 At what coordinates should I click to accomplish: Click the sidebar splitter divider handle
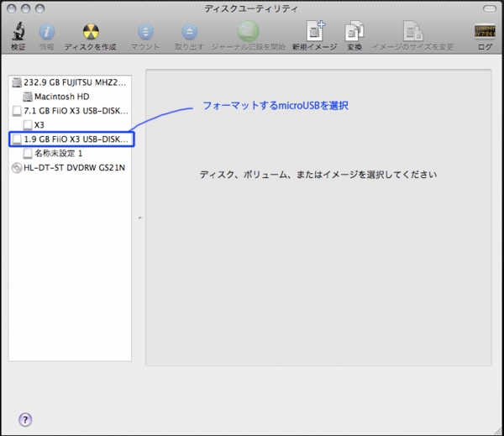coord(139,218)
